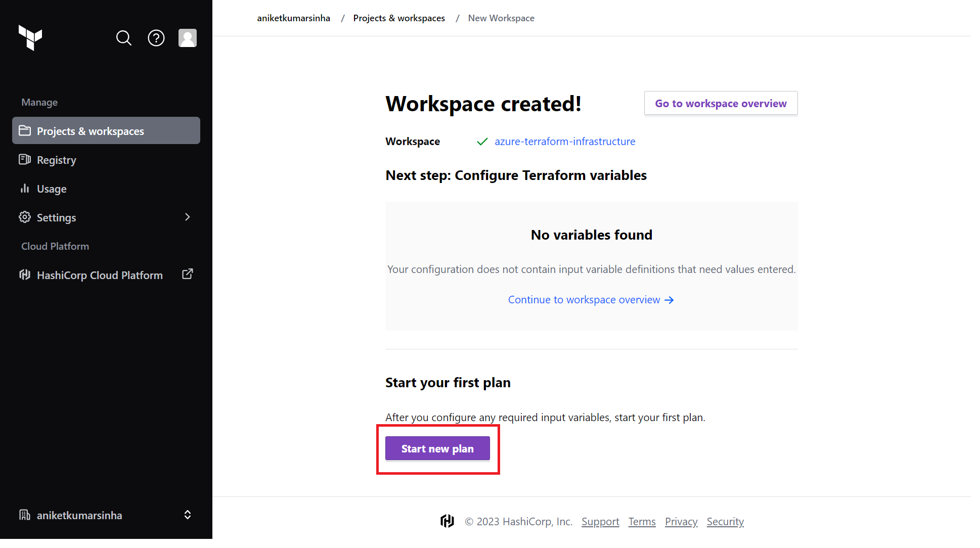Open the Security footer link
980x548 pixels.
point(725,522)
